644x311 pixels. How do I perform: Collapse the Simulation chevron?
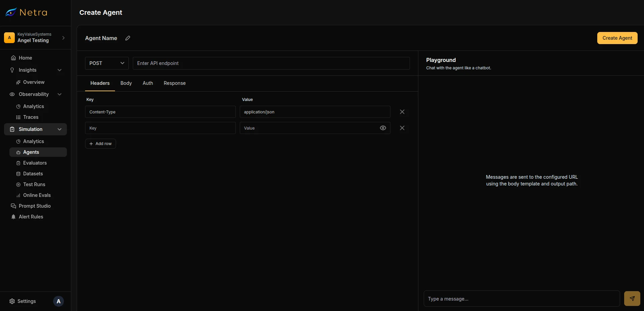click(x=60, y=129)
